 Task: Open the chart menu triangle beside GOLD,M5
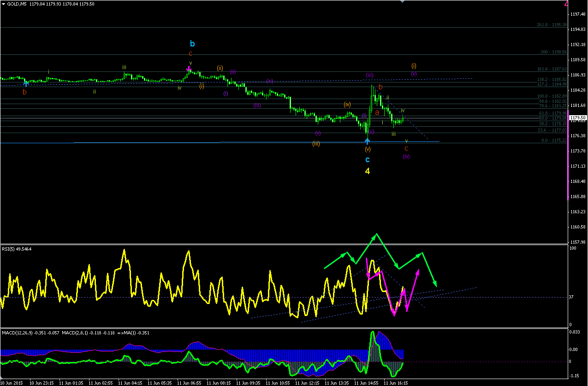pyautogui.click(x=3, y=4)
